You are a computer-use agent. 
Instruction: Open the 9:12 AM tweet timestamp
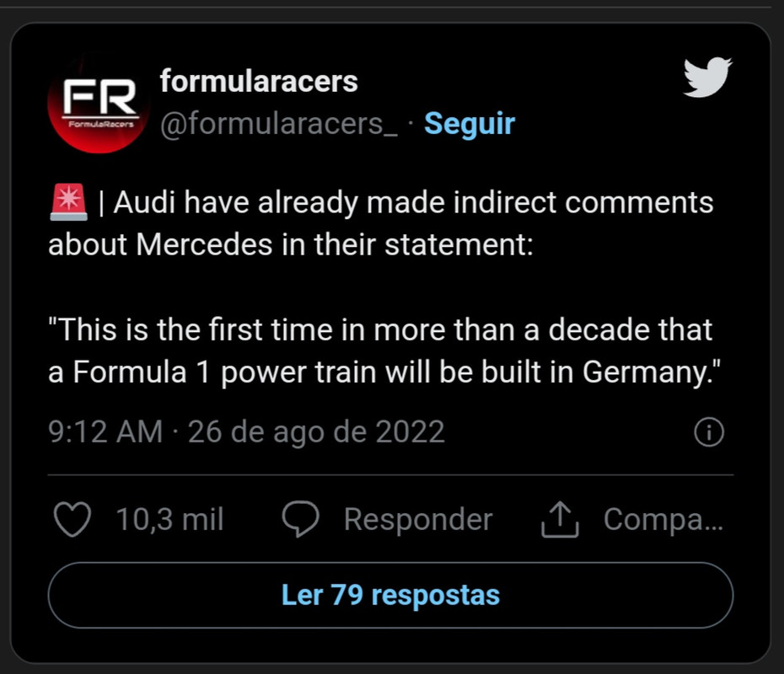105,431
